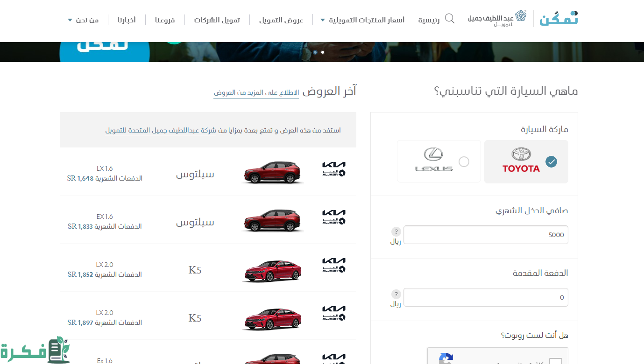Open the أخبارنا news menu item
Viewport: 644px width, 364px height.
click(127, 20)
